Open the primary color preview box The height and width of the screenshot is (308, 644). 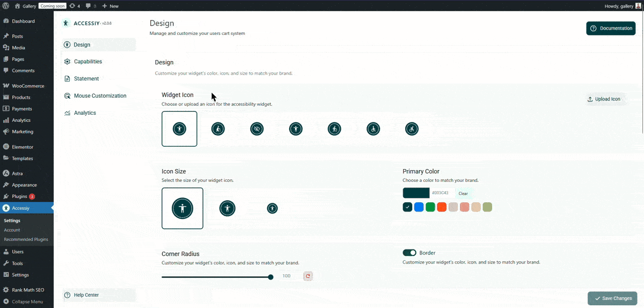pos(416,193)
